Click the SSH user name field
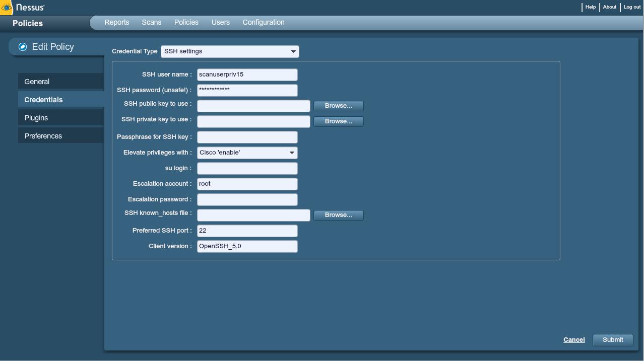The width and height of the screenshot is (644, 361). click(247, 75)
